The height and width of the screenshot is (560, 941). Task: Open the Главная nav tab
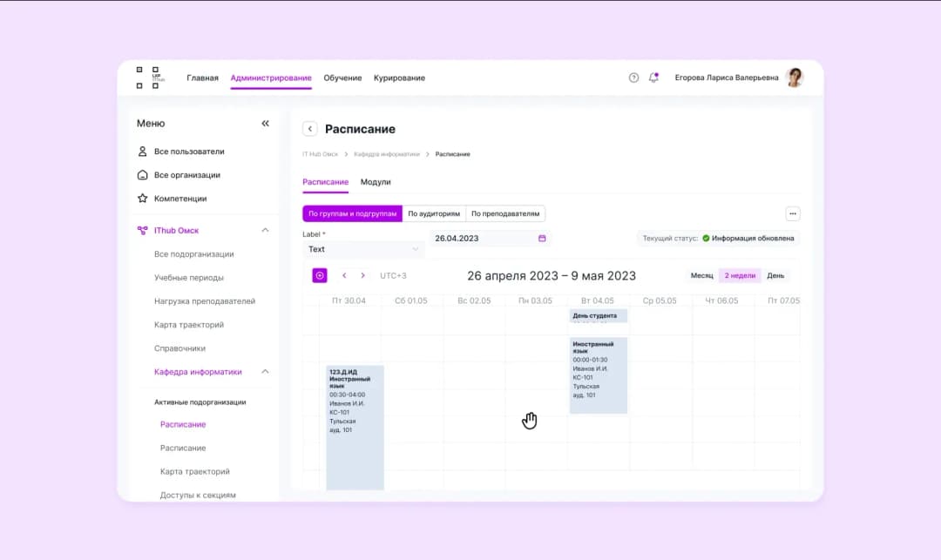pyautogui.click(x=202, y=78)
